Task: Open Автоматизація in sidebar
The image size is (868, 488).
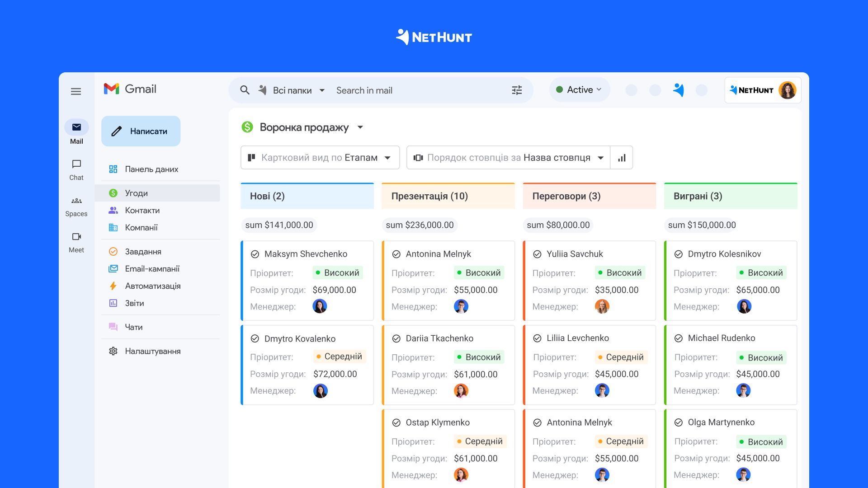Action: point(153,286)
